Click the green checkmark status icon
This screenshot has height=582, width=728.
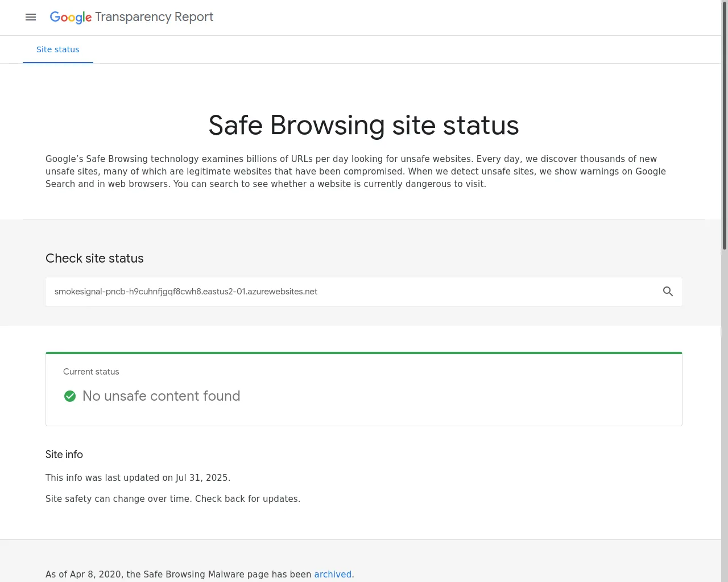tap(70, 396)
